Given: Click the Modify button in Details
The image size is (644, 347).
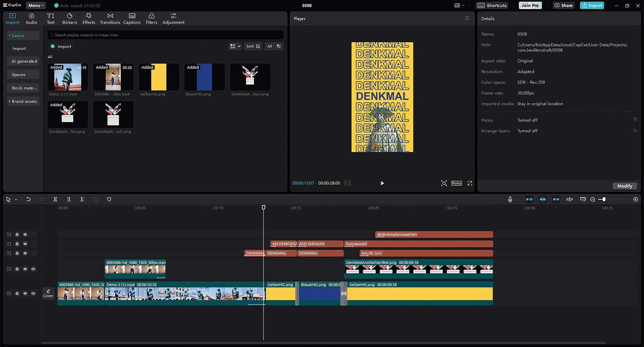Looking at the screenshot, I should (x=625, y=186).
